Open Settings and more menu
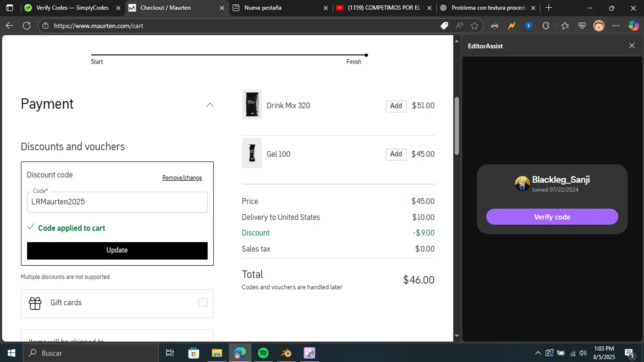Viewport: 644px width, 362px height. 616,26
